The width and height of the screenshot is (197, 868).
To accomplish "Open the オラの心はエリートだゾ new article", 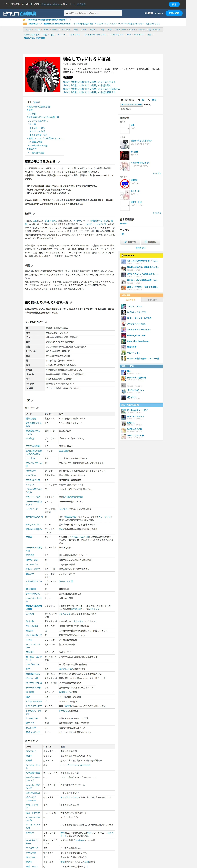I will pos(137,410).
